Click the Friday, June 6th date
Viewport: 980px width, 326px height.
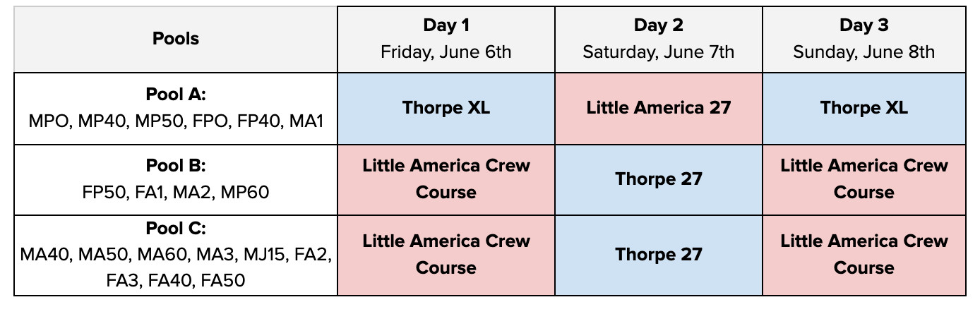point(446,52)
